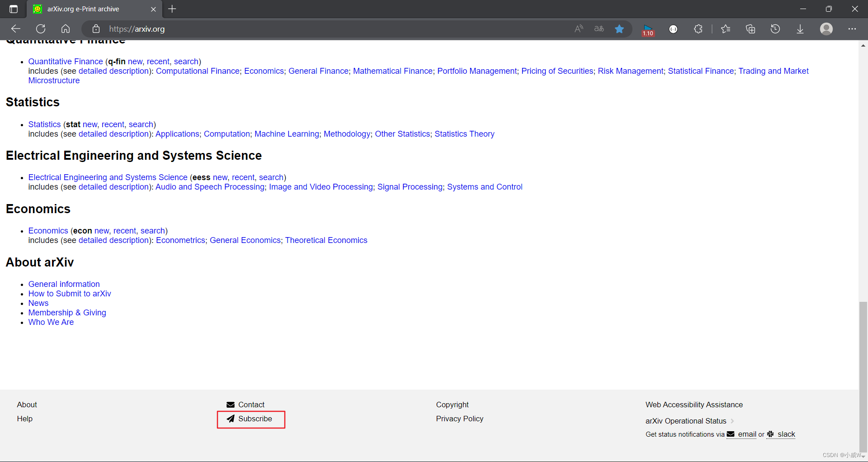Open General information link
Viewport: 868px width, 462px height.
coord(64,284)
